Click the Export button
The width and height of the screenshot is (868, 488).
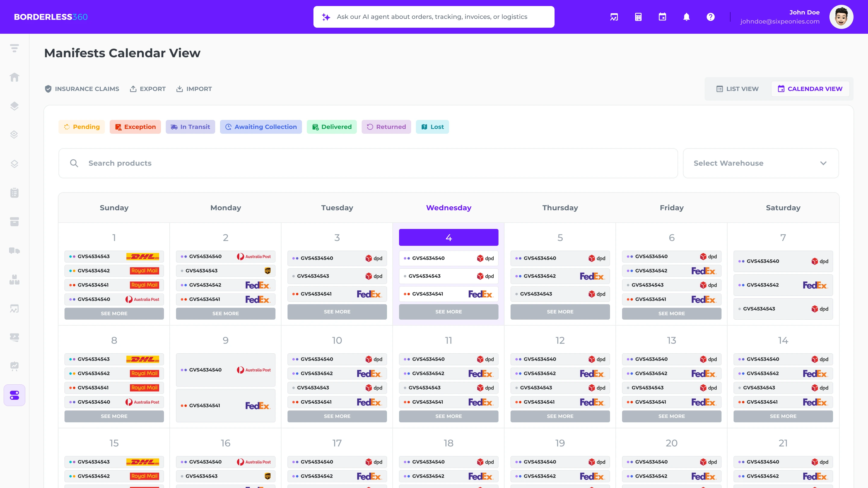pos(148,89)
